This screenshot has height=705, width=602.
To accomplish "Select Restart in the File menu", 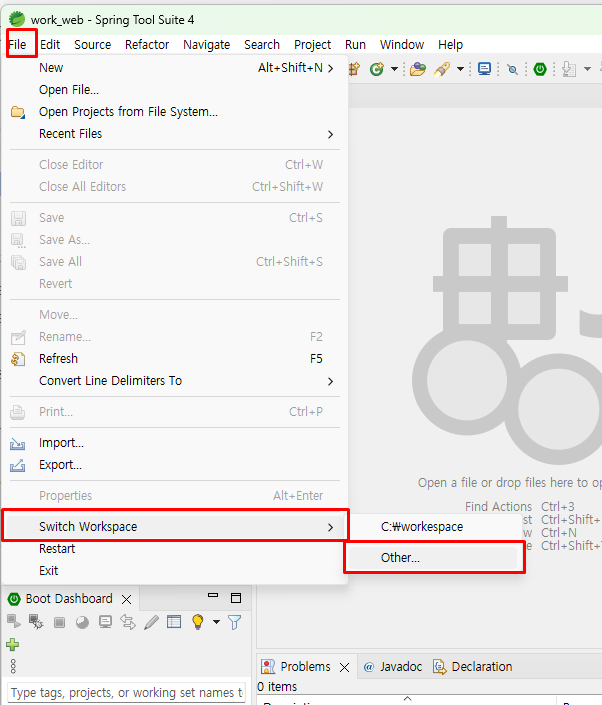I will [x=174, y=549].
